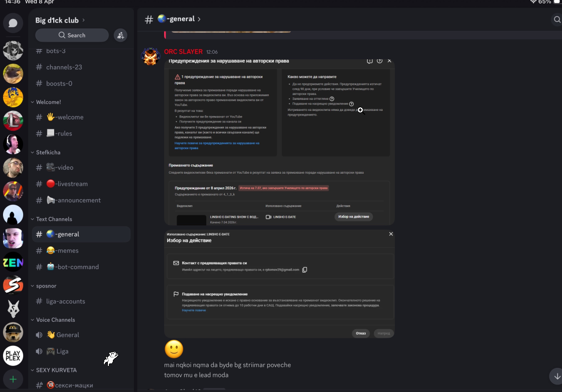Image resolution: width=562 pixels, height=392 pixels.
Task: Switch to the -livestream channel
Action: tap(81, 184)
